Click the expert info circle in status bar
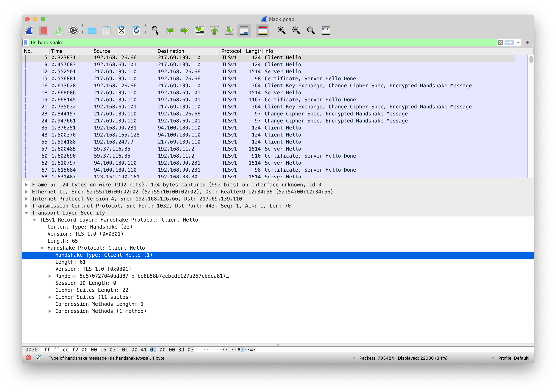 click(28, 358)
